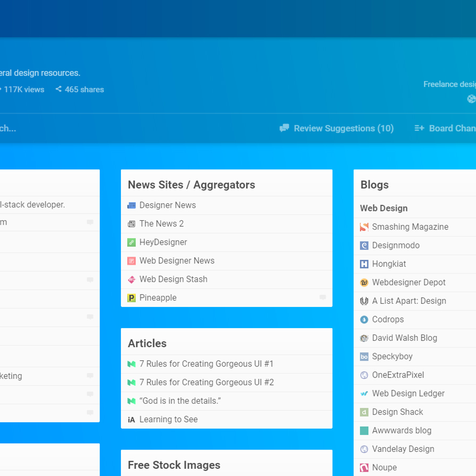Viewport: 476px width, 476px height.
Task: Toggle the comment bubble on the Pineapple row
Action: tap(322, 297)
